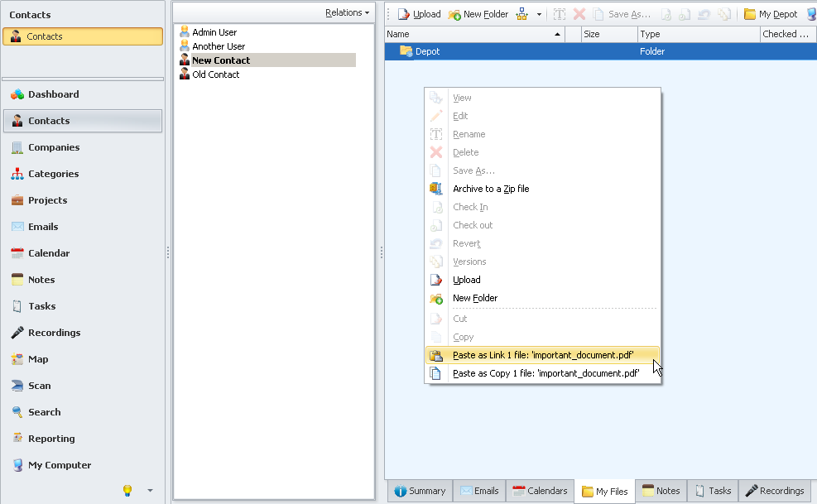Click the tree structure icon in toolbar

click(522, 14)
